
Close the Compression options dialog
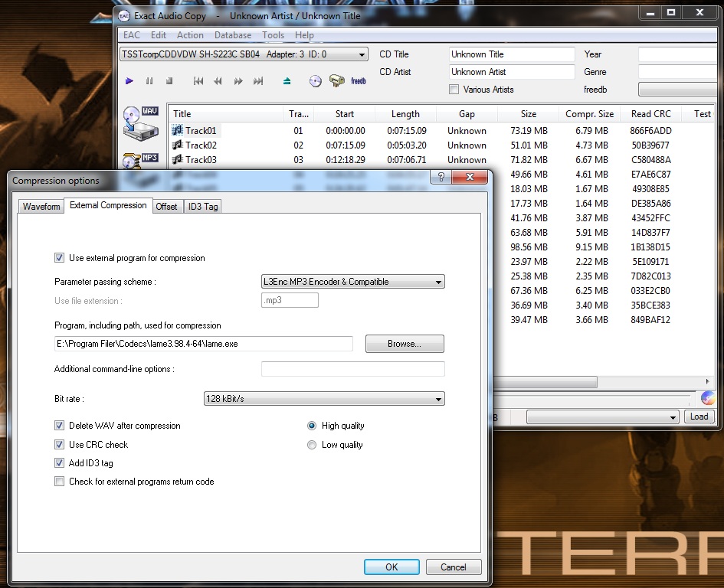click(470, 177)
